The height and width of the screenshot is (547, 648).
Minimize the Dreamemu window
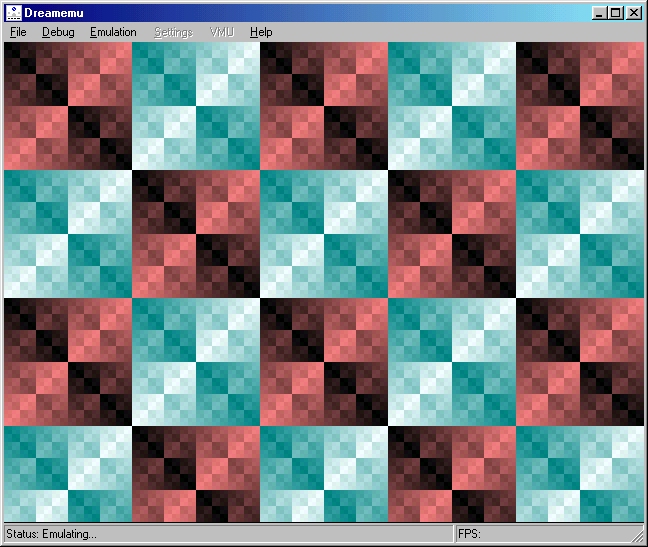600,13
